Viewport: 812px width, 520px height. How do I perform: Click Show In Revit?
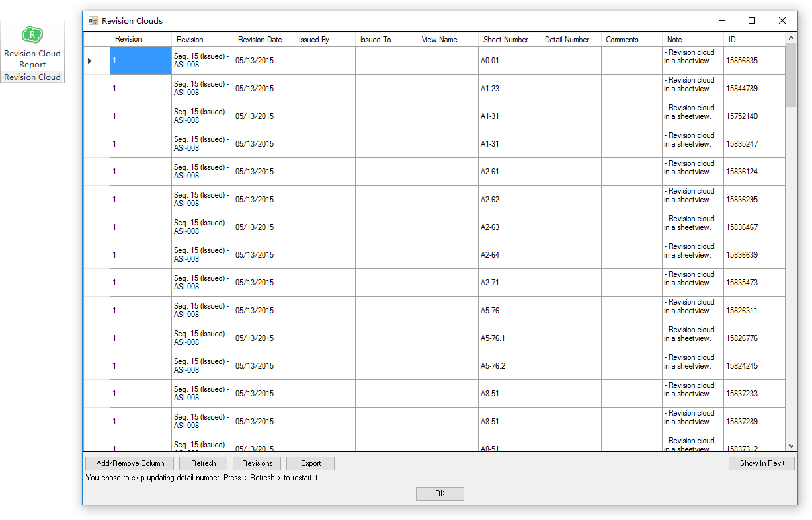[x=762, y=463]
